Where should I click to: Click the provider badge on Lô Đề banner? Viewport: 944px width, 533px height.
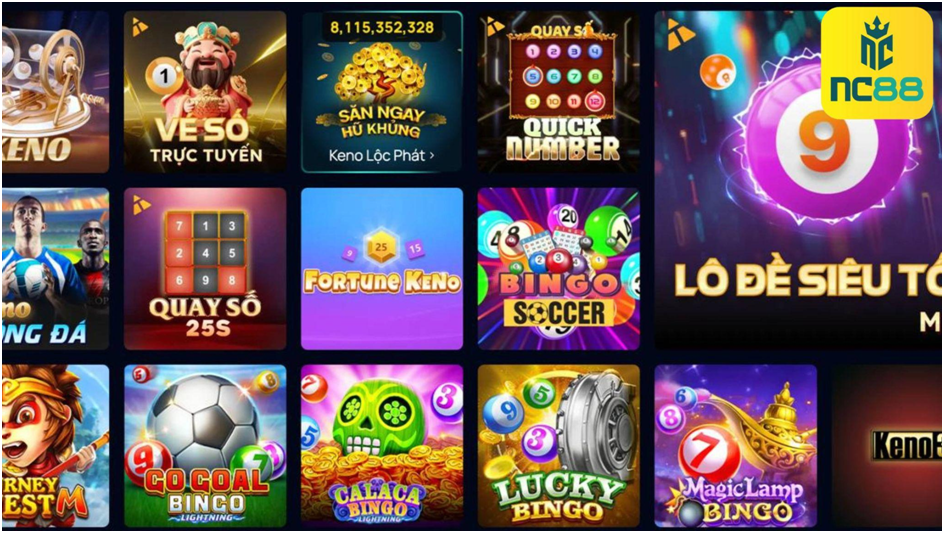tap(681, 36)
